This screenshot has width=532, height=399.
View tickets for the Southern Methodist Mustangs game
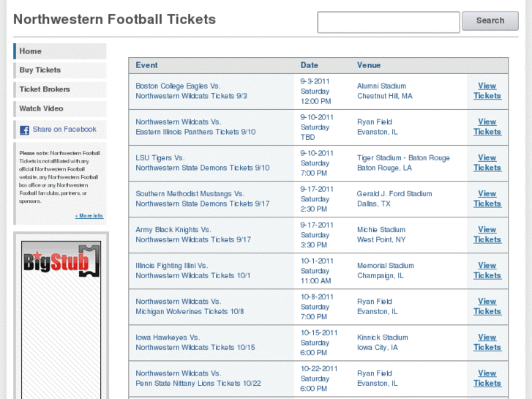point(487,198)
